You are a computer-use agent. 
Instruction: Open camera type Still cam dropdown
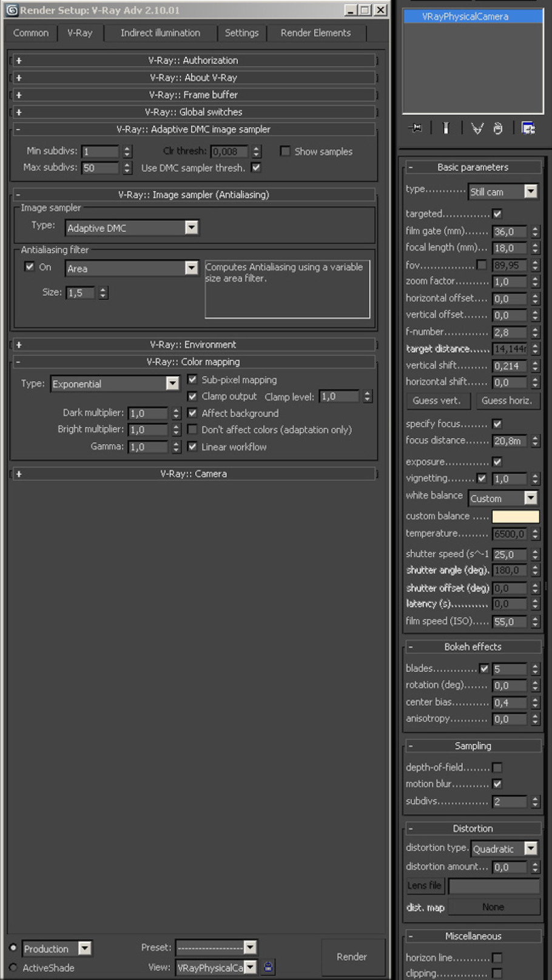[x=503, y=192]
